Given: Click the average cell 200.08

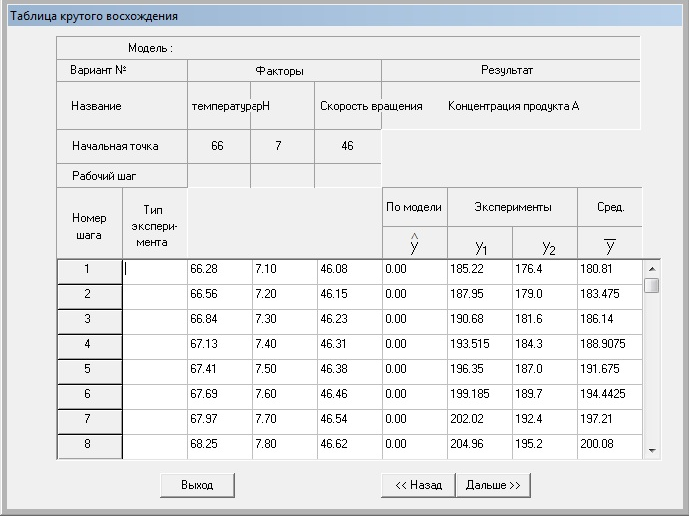Looking at the screenshot, I should [x=610, y=447].
